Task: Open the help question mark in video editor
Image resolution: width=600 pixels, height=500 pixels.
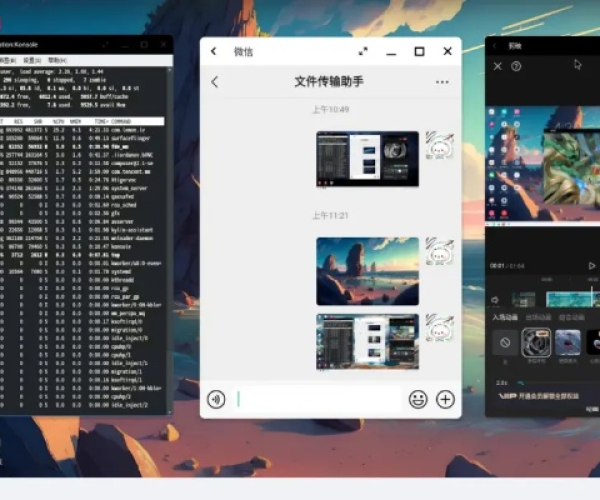Action: 517,66
